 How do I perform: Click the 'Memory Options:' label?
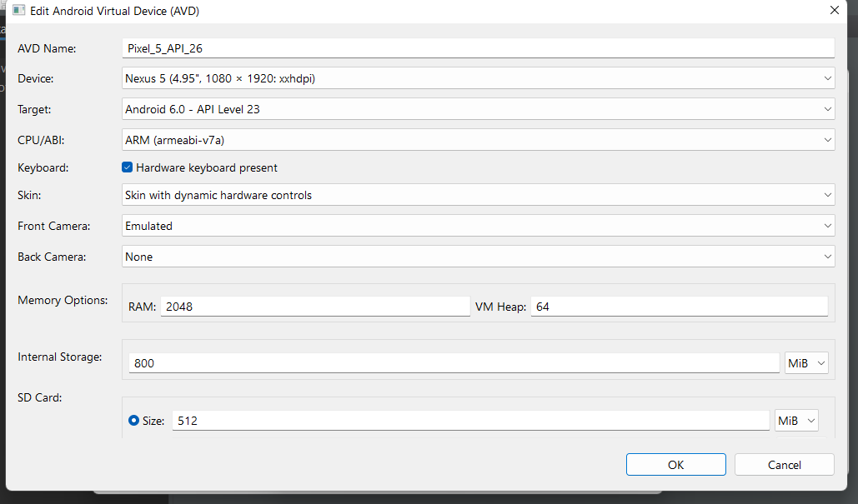tap(63, 300)
